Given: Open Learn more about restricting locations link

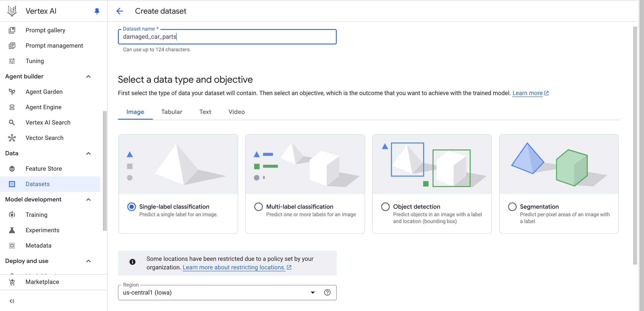Looking at the screenshot, I should pyautogui.click(x=237, y=267).
